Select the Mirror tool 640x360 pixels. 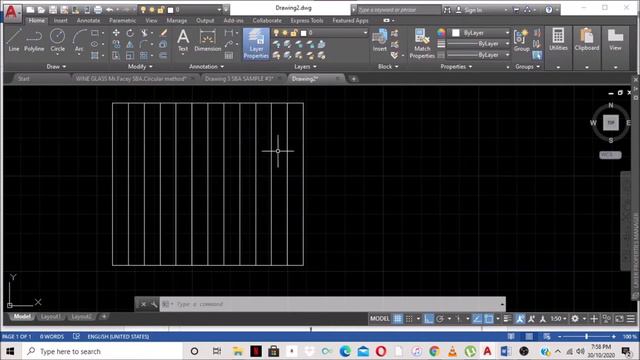(x=130, y=44)
